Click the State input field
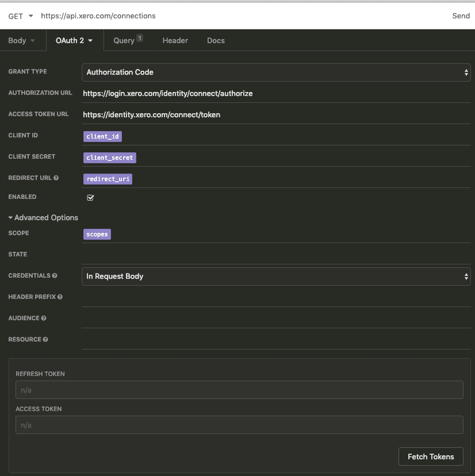This screenshot has height=476, width=475. point(276,255)
